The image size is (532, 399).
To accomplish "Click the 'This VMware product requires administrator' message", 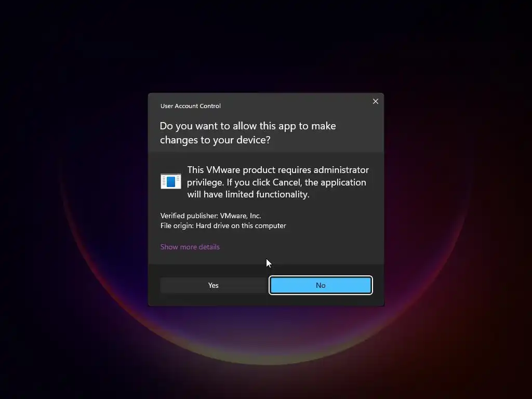I will pos(278,182).
